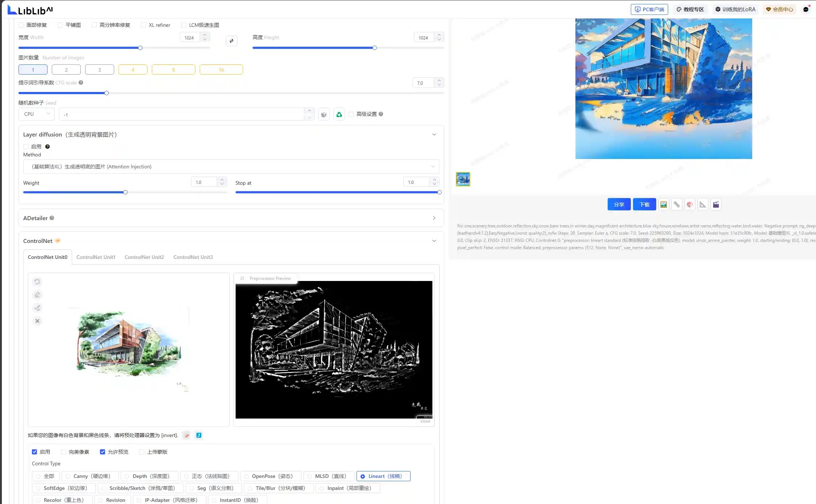Click the dice random seed icon
The height and width of the screenshot is (504, 816).
coord(324,114)
